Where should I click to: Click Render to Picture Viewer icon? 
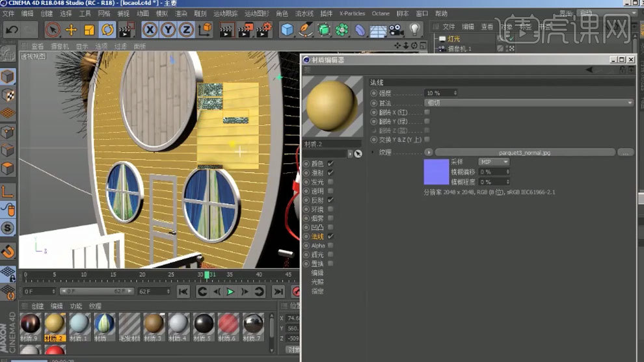pos(245,30)
